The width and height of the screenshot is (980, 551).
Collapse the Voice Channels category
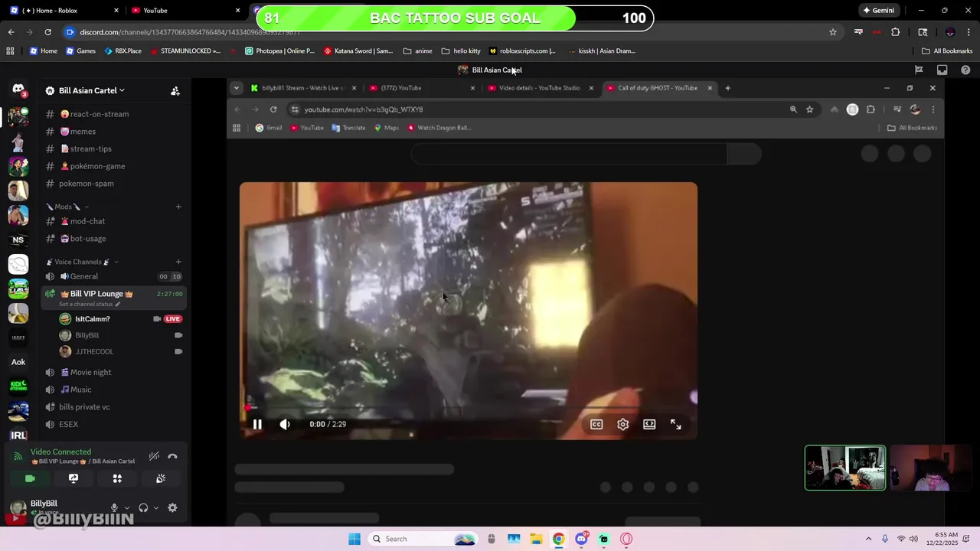pyautogui.click(x=82, y=262)
